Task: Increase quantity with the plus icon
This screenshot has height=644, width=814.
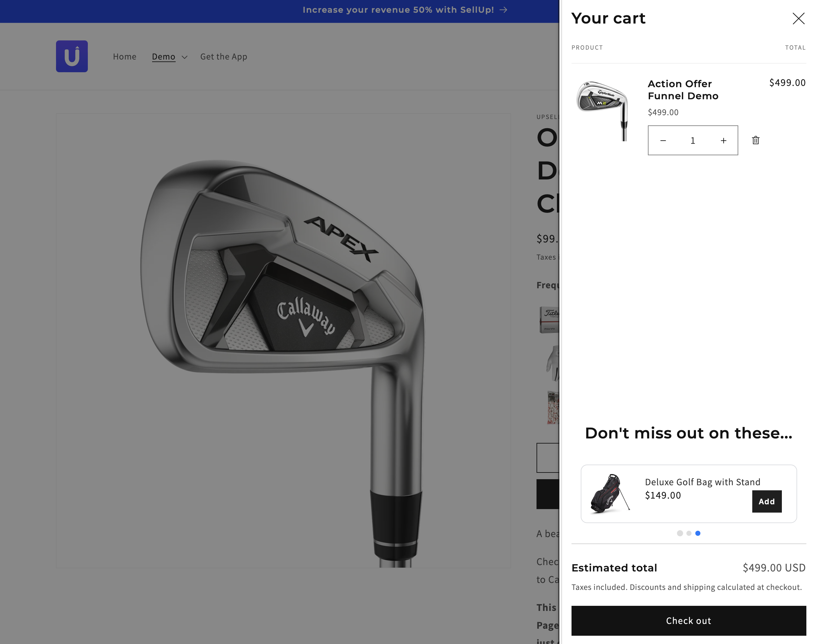Action: tap(723, 141)
